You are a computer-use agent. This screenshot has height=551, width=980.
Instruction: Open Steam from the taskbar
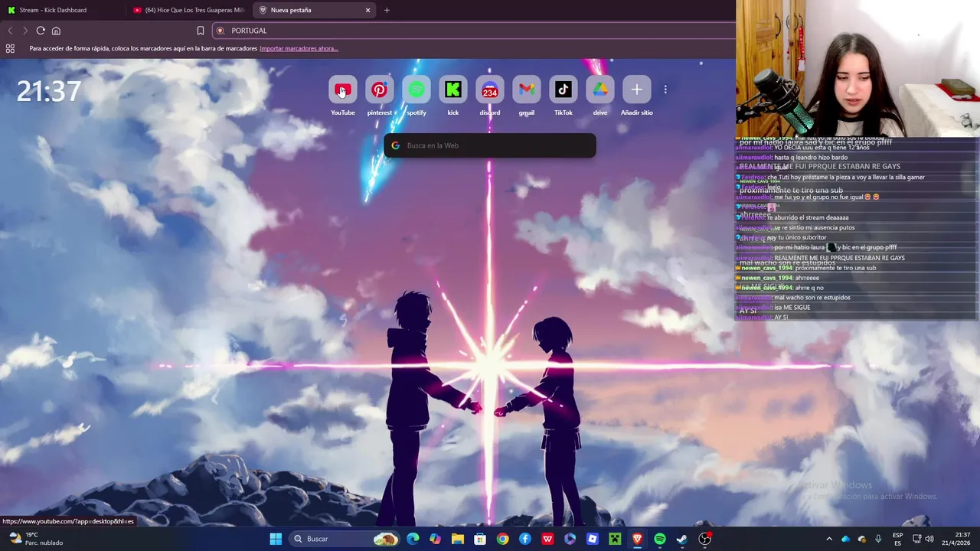point(682,539)
